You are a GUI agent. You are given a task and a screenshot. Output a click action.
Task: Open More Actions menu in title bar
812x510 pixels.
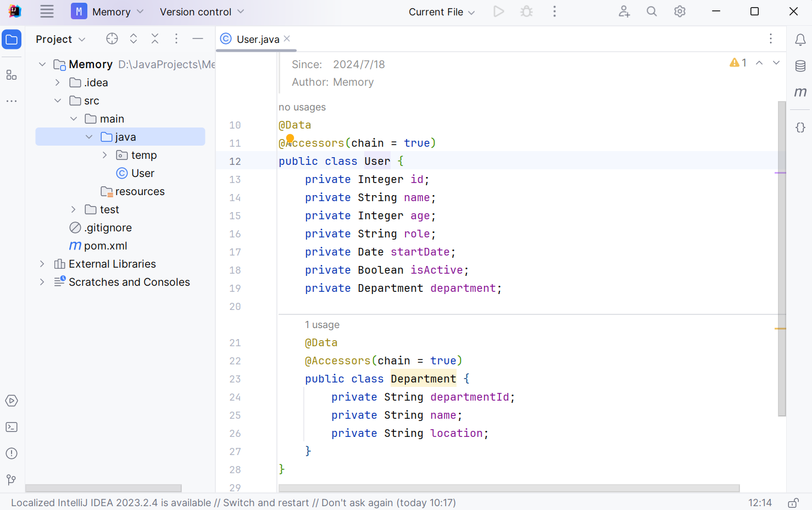click(555, 12)
